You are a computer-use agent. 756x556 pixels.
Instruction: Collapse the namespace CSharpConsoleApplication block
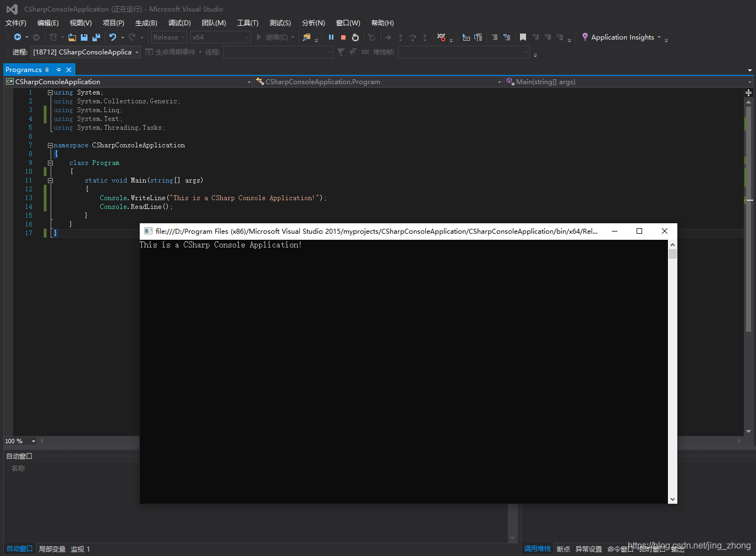pos(50,145)
